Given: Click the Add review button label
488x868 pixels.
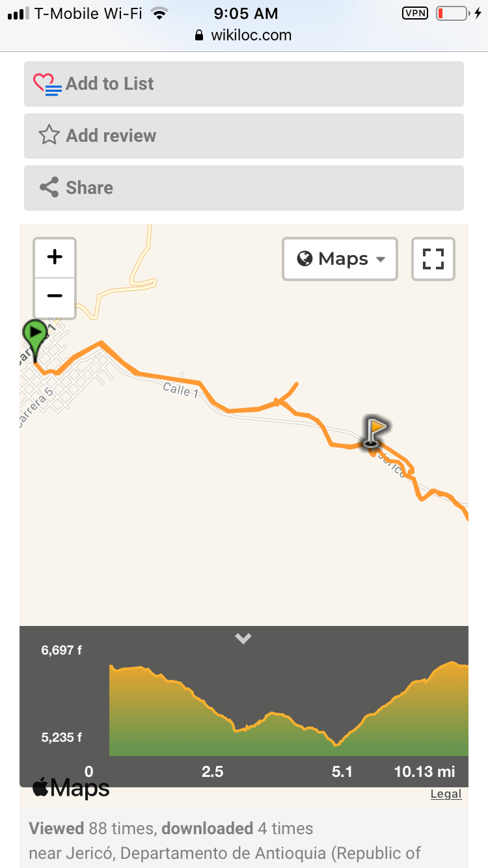Looking at the screenshot, I should [x=111, y=135].
